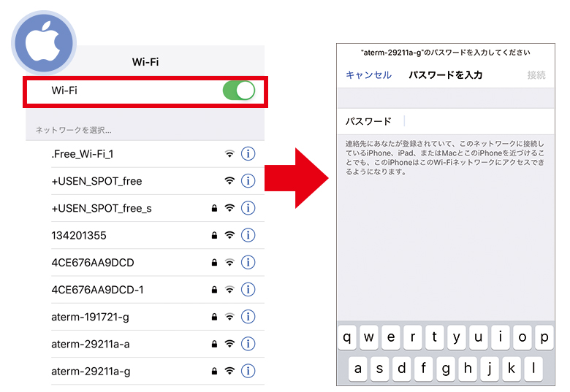This screenshot has height=392, width=570.
Task: Tap the s key on keyboard
Action: [380, 369]
